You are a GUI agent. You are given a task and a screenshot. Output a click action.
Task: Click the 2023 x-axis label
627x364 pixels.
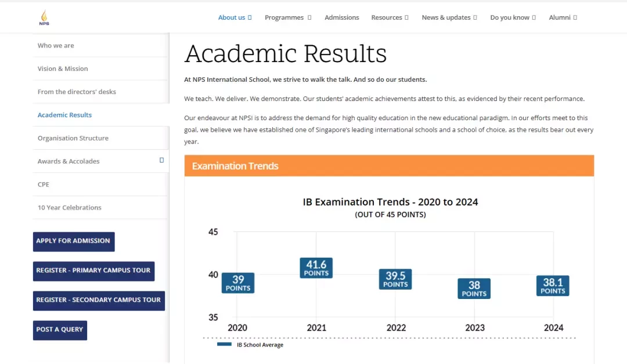pos(475,328)
